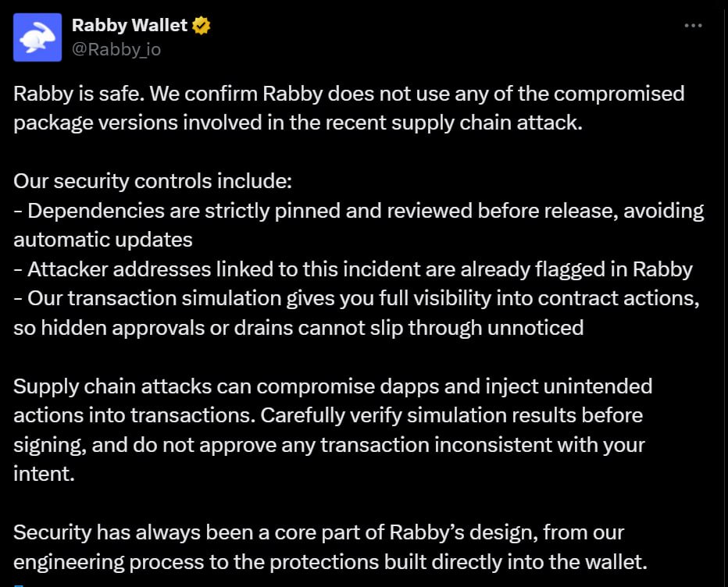Open the Rabby Wallet rabbit avatar
The image size is (728, 587).
37,37
